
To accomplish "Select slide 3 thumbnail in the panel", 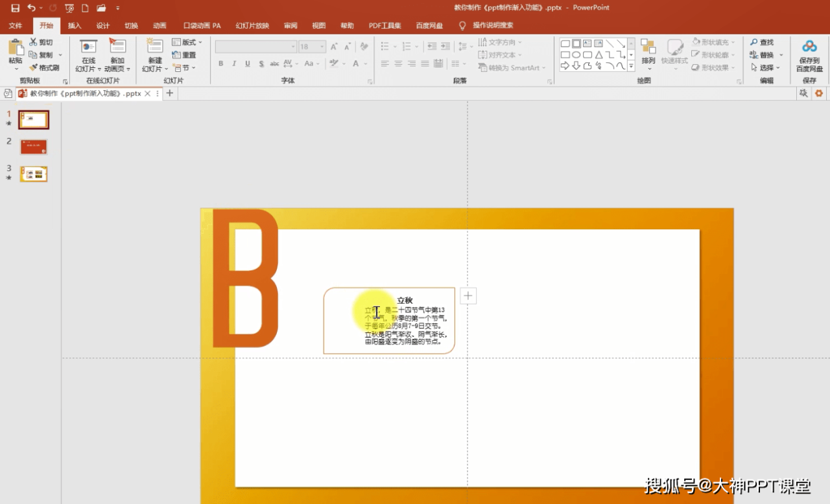I will coord(34,174).
